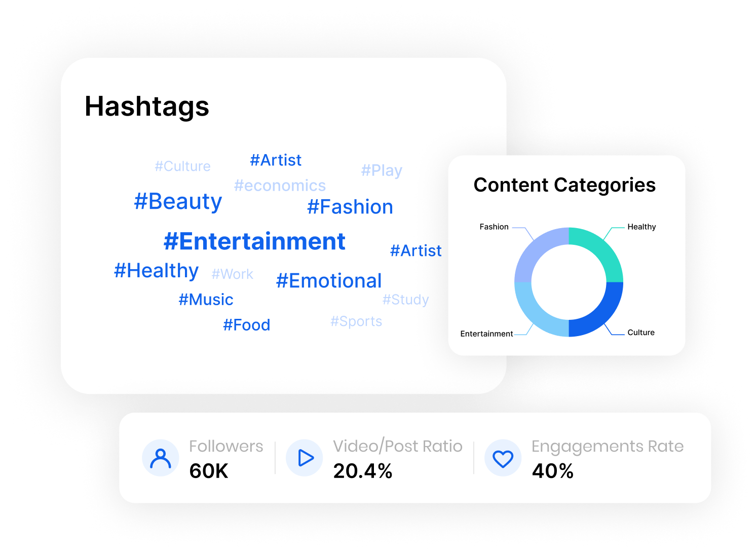This screenshot has height=550, width=756.
Task: Pick the #Study hashtag
Action: pos(405,300)
